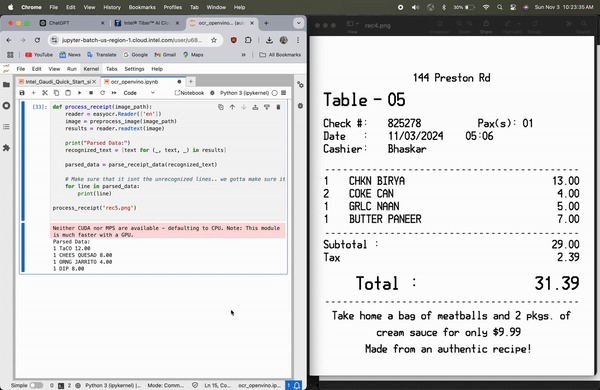Open the extension manager puzzle icon

pyautogui.click(x=7, y=148)
